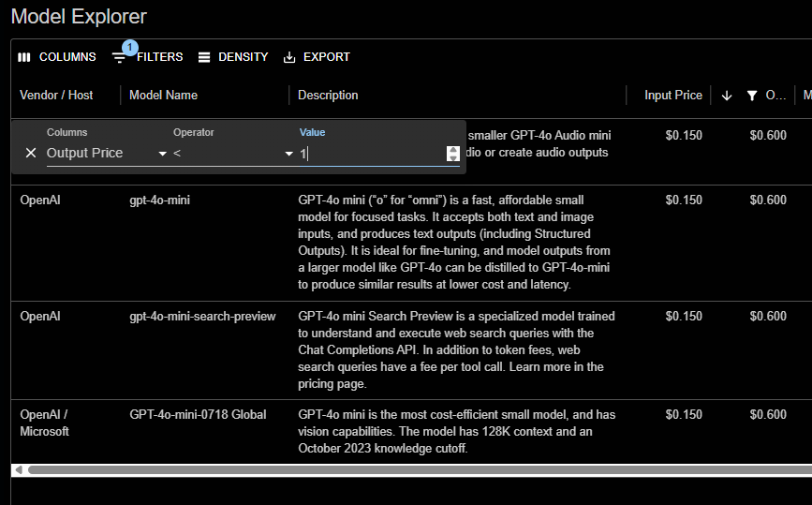Image resolution: width=812 pixels, height=505 pixels.
Task: Click the columns bars icon
Action: (24, 57)
